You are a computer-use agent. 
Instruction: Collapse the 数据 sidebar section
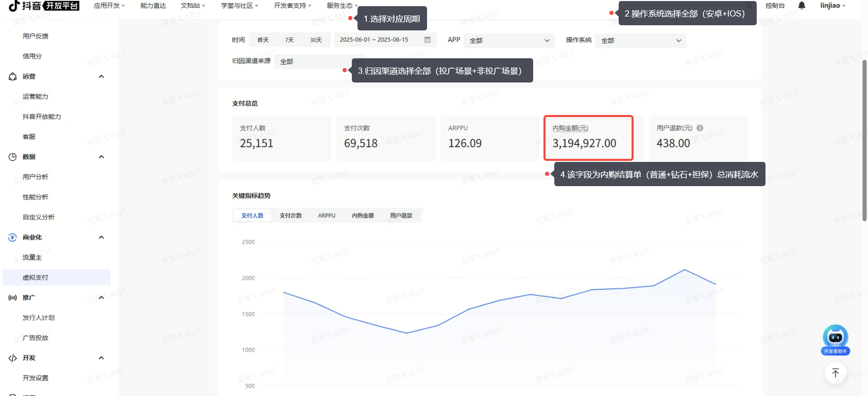point(101,157)
